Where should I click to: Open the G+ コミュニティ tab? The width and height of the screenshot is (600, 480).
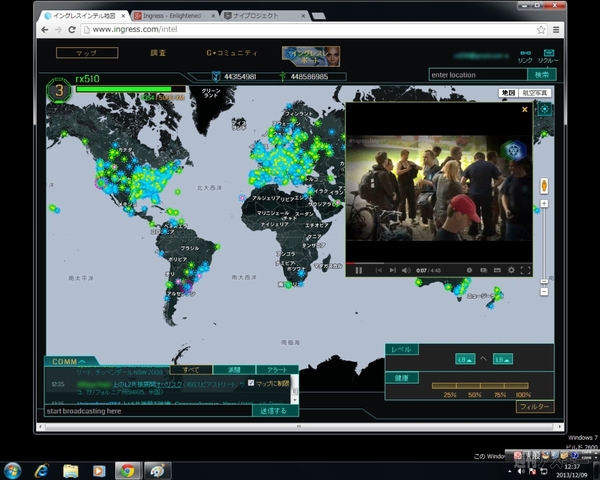pos(232,53)
